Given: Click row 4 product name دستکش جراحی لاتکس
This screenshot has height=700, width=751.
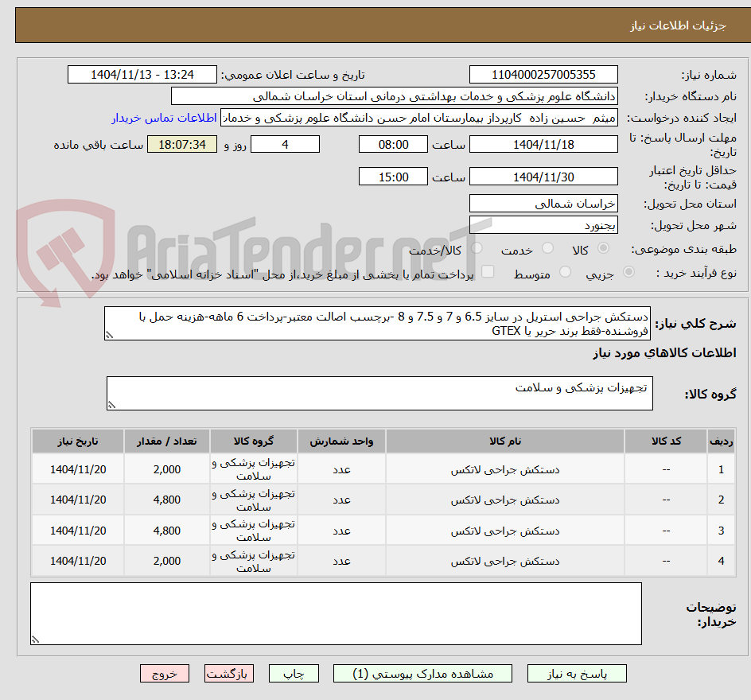Looking at the screenshot, I should 505,561.
